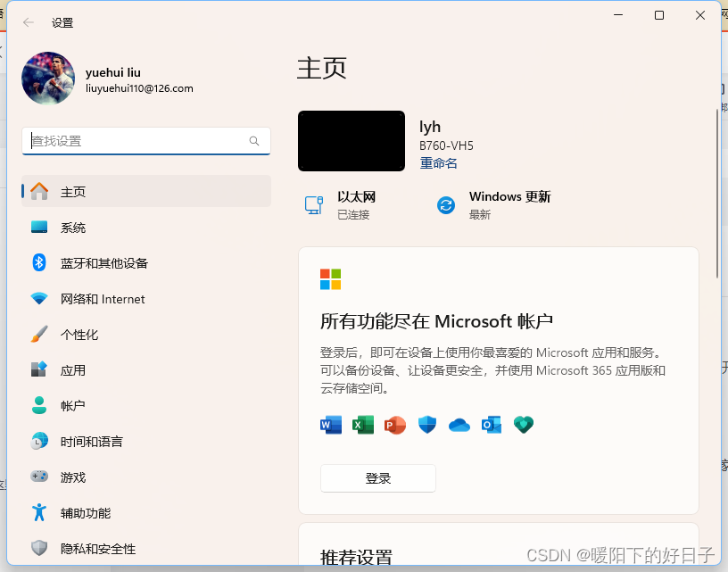728x572 pixels.
Task: Click the Microsoft Defender shield icon
Action: pos(427,425)
